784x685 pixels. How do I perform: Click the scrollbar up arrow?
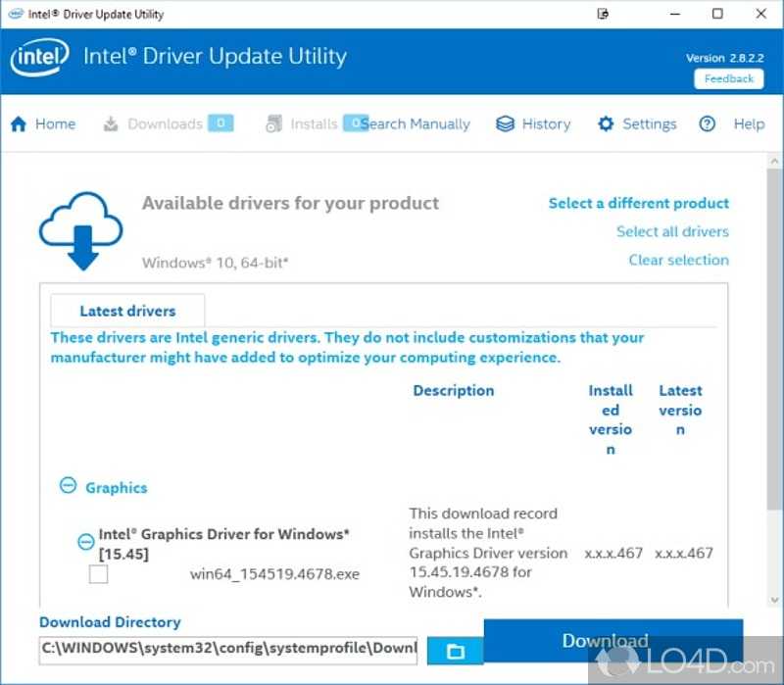774,161
